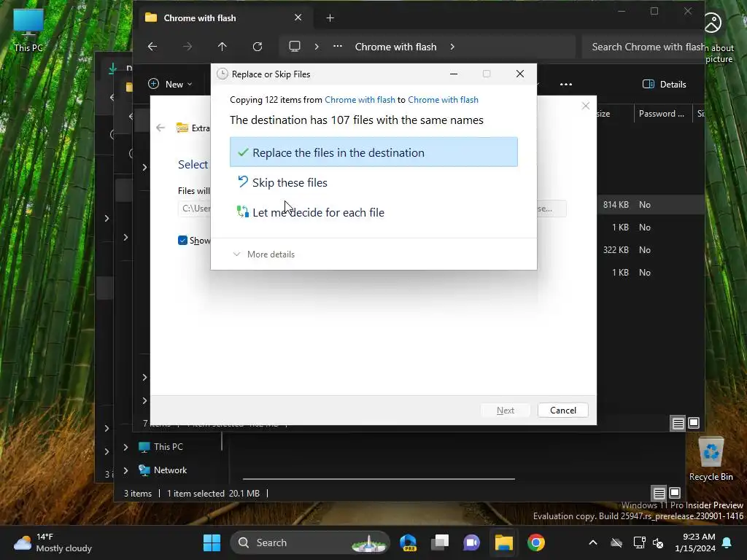The width and height of the screenshot is (747, 560).
Task: Show hidden path ellipsis in address bar
Action: pos(337,47)
